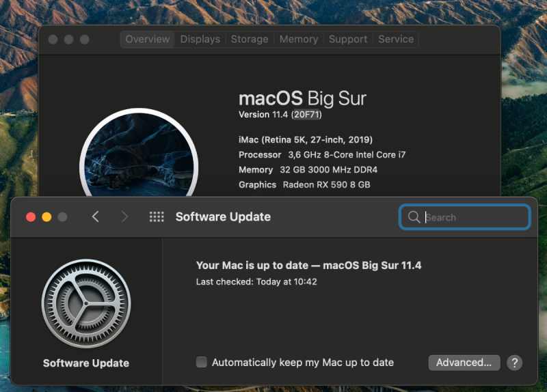Go forward in System Preferences
Viewport: 547px width, 392px height.
pos(124,216)
